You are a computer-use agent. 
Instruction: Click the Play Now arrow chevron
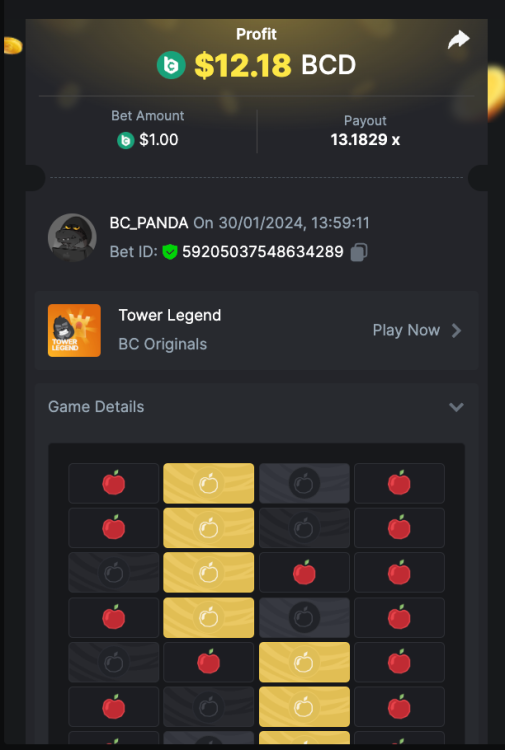457,331
